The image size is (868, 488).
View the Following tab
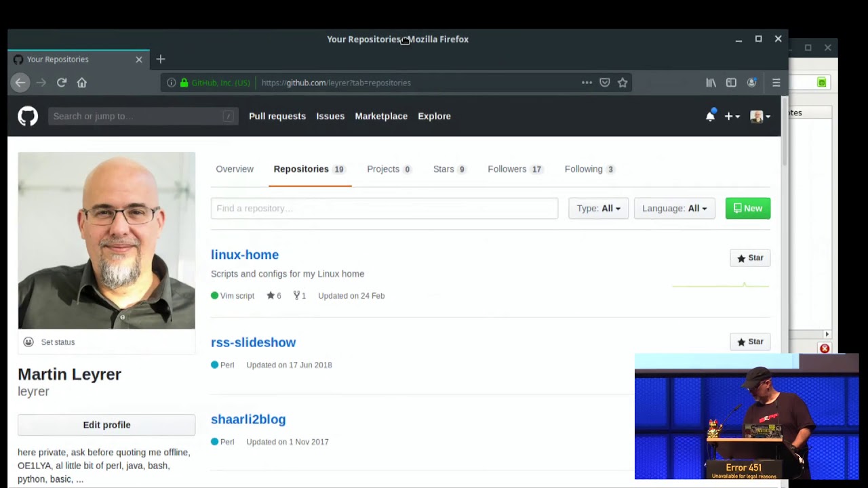pyautogui.click(x=590, y=169)
